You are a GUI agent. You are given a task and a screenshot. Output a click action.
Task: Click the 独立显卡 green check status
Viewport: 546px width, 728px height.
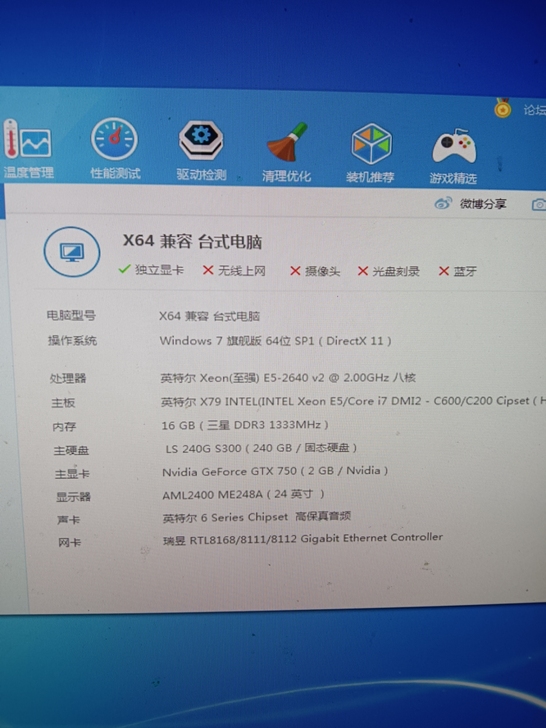coord(151,270)
